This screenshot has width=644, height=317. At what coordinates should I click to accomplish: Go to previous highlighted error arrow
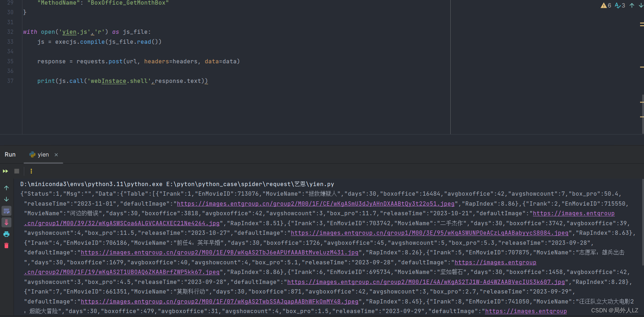[x=632, y=5]
